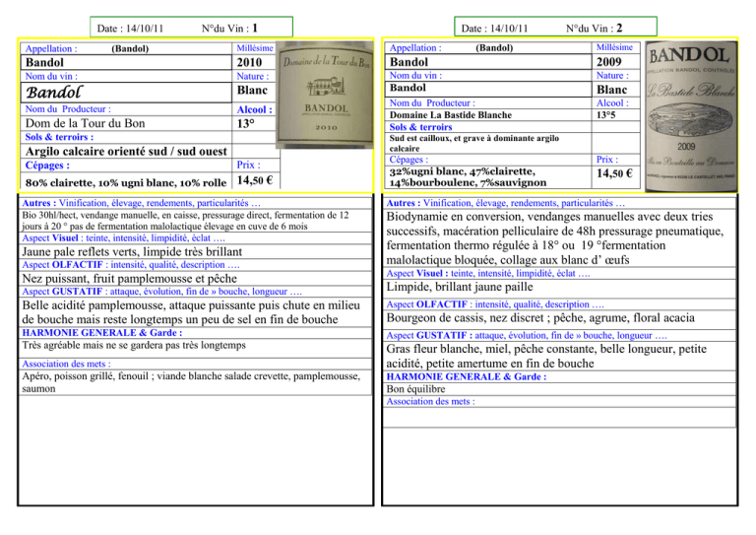Click the 'Bon équilibre' entry

coord(415,389)
